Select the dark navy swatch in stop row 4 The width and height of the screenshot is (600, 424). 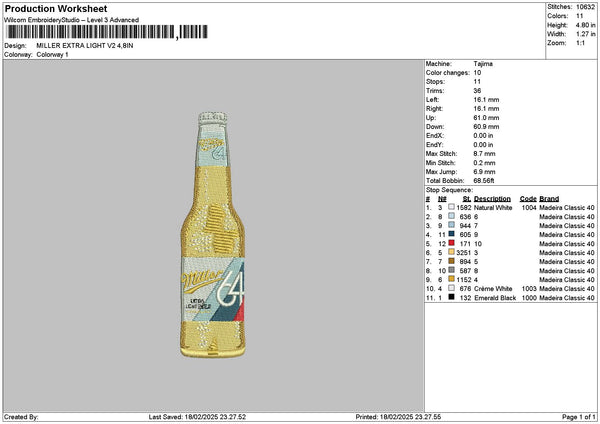coord(452,235)
